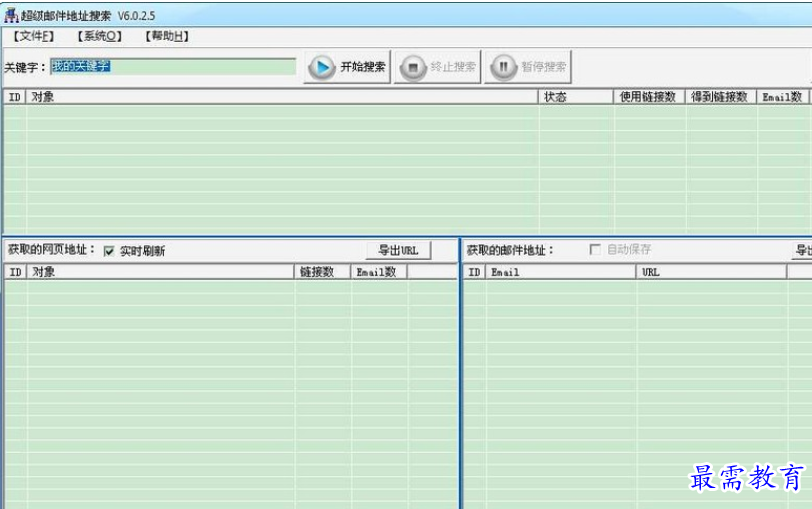Image resolution: width=812 pixels, height=509 pixels.
Task: Open the 文件F menu
Action: (x=34, y=36)
